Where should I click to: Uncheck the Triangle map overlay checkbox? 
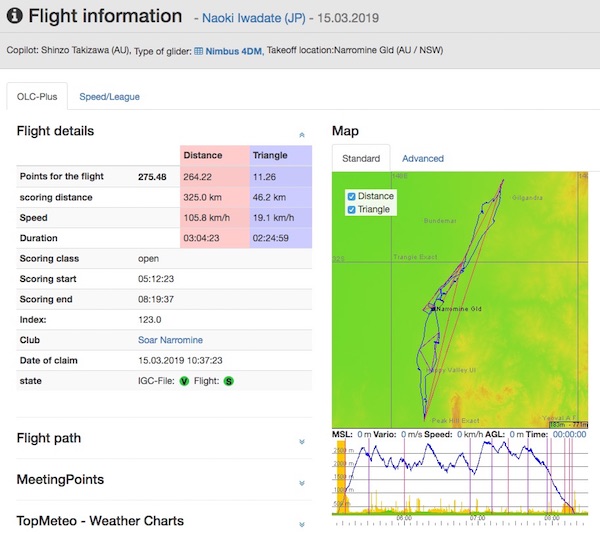[x=349, y=210]
